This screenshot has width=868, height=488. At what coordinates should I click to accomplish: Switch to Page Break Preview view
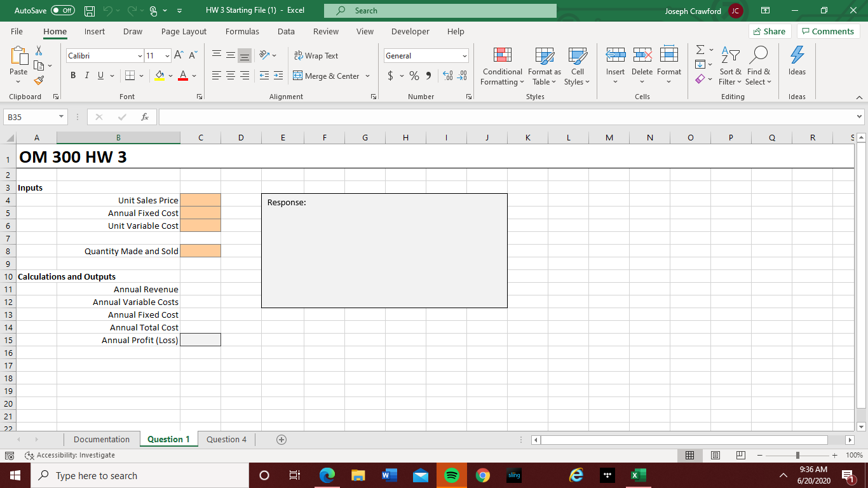[740, 455]
